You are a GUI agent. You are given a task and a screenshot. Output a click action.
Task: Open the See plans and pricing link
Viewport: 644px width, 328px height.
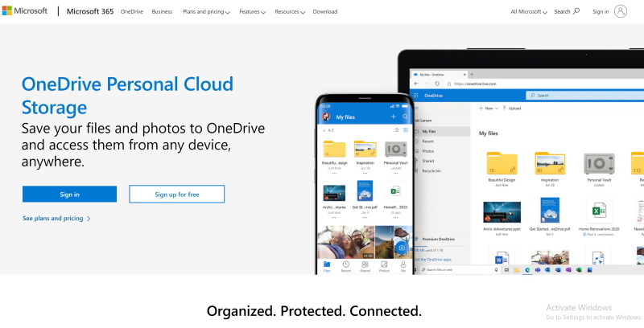56,218
